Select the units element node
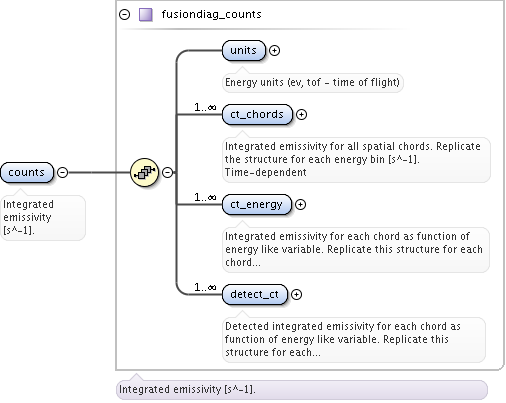The height and width of the screenshot is (403, 506). tap(244, 51)
